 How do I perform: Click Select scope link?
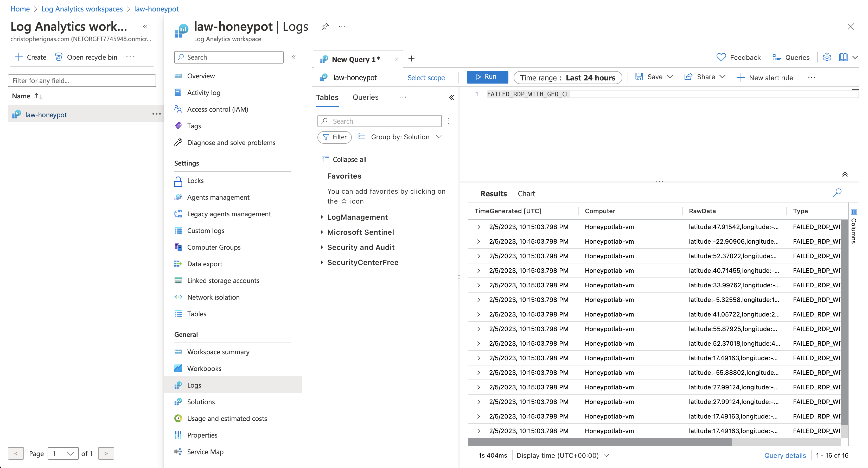point(426,78)
